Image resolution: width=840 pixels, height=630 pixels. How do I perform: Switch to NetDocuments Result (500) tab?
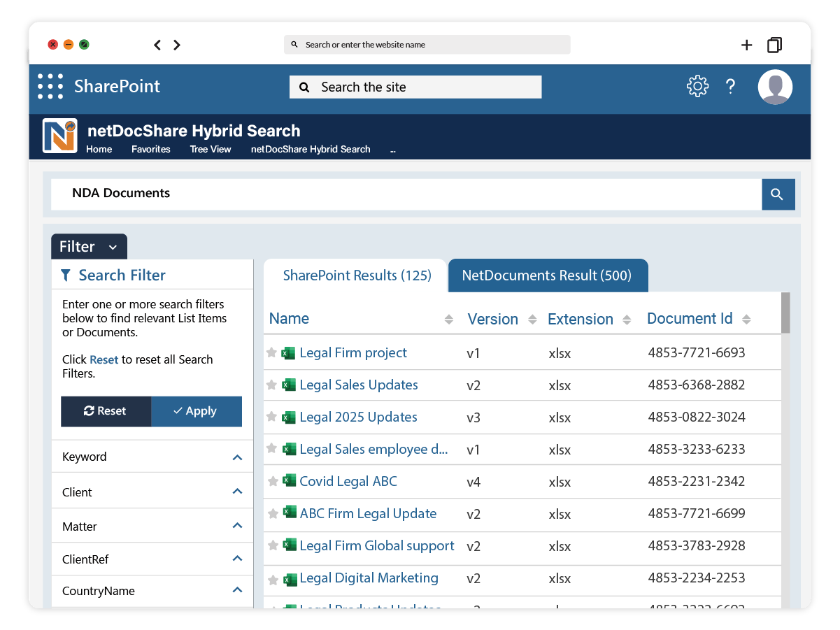[548, 275]
